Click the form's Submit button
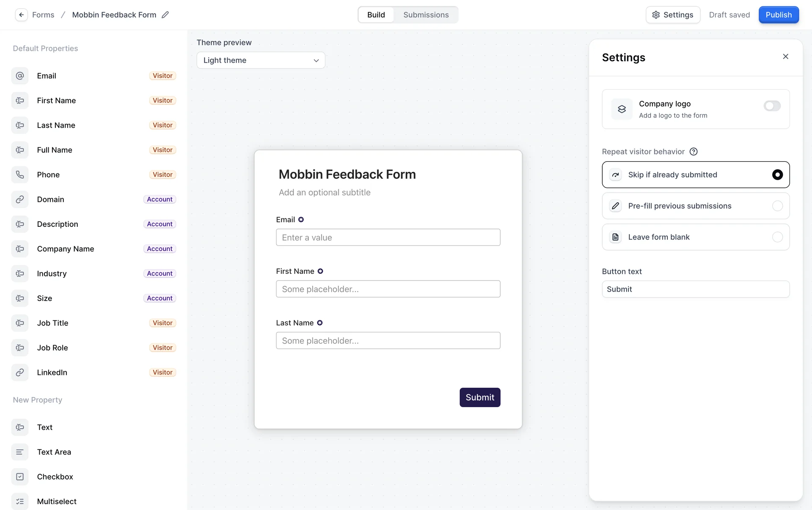This screenshot has width=812, height=510. 480,397
